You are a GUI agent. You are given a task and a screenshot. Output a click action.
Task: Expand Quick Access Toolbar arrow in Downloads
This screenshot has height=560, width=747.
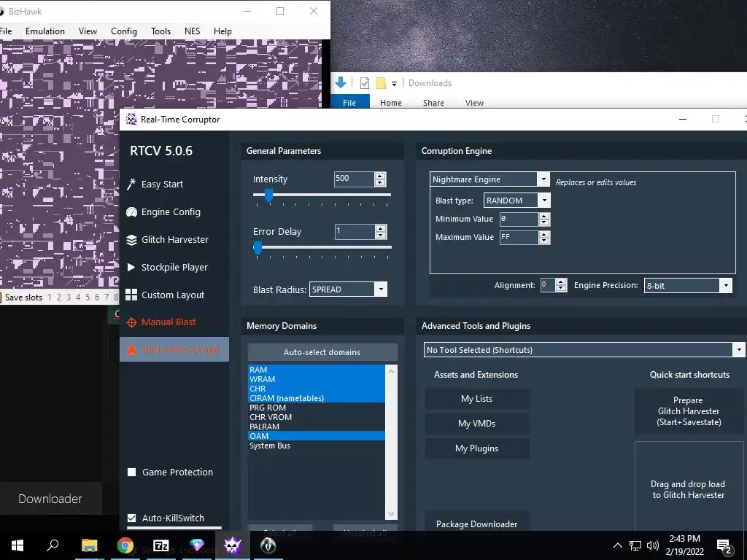[394, 83]
